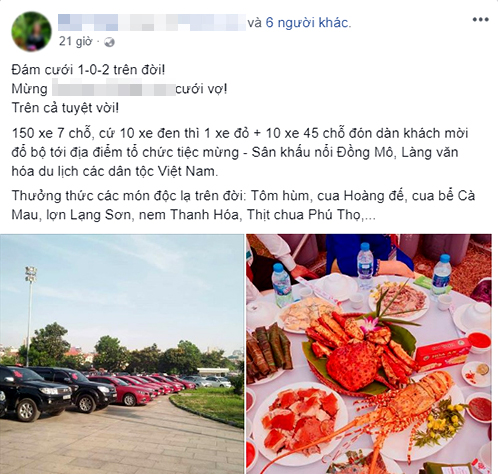Open the blurred poster name link
The image size is (498, 474).
[x=152, y=22]
